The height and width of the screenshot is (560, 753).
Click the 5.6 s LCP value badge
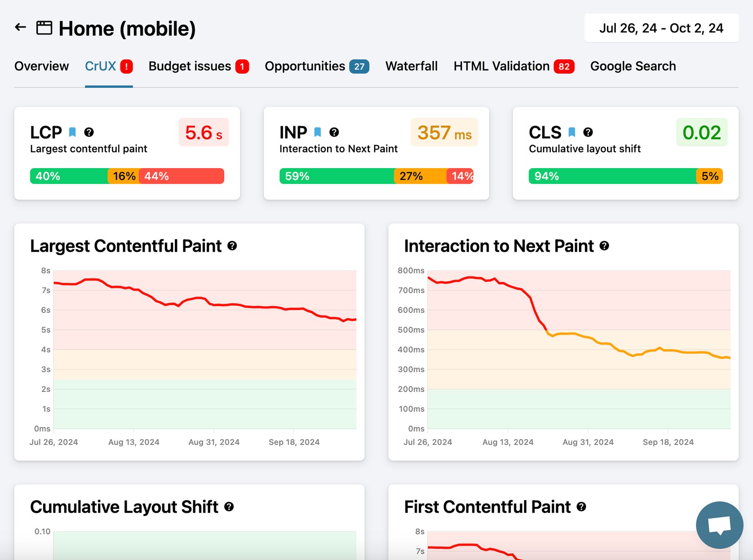point(204,133)
